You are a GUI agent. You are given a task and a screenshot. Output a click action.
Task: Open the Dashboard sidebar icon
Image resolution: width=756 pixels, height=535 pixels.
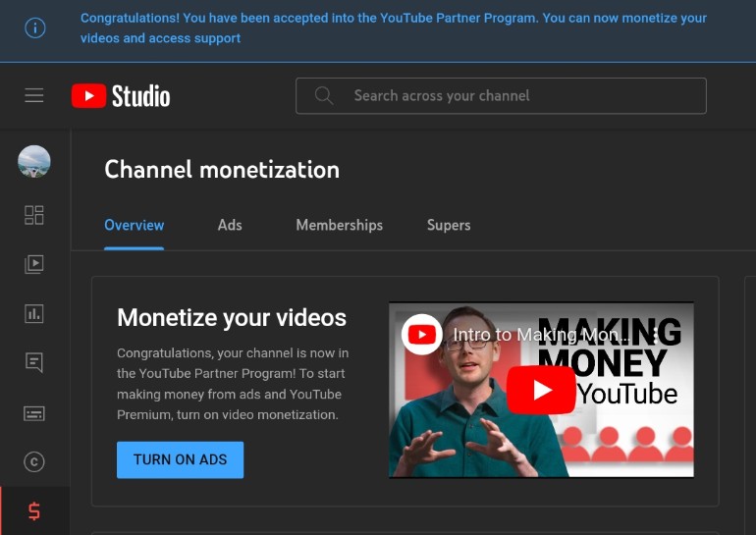click(x=34, y=215)
